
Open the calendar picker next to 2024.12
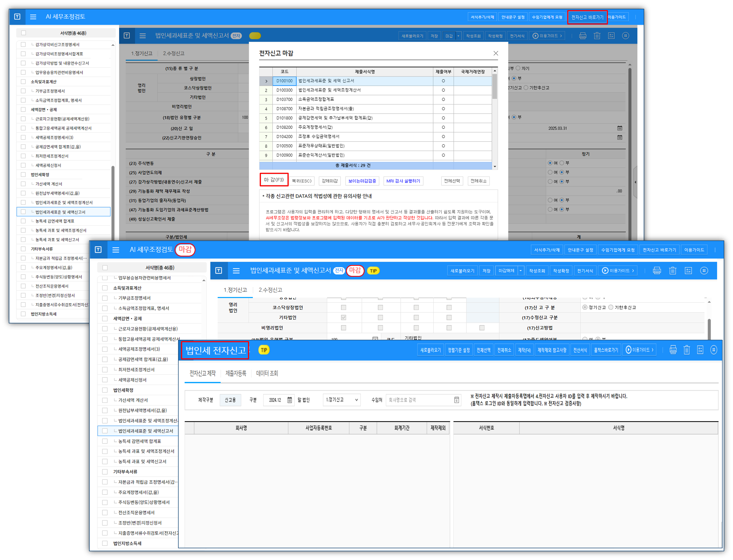[289, 400]
